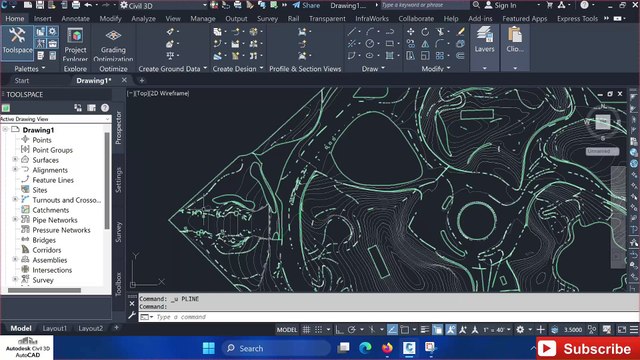Screen dimensions: 640x360
Task: Open the command line customize wrench
Action: point(132,315)
